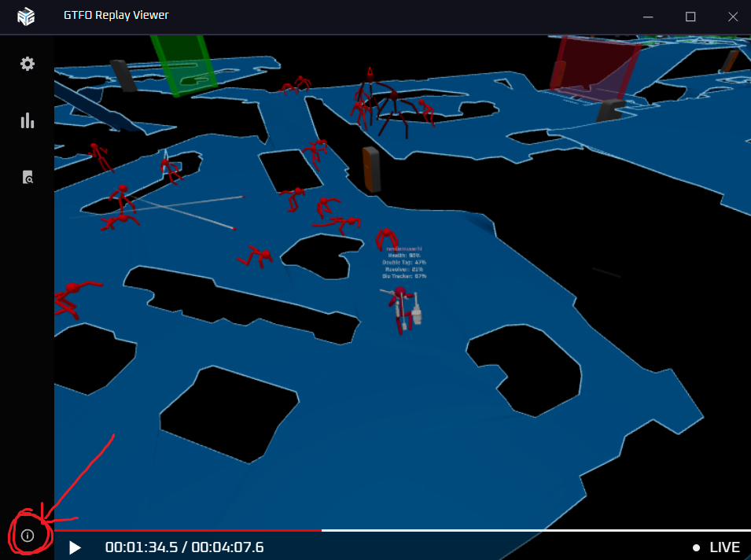Jump to the LIVE point of the replay

pyautogui.click(x=716, y=547)
